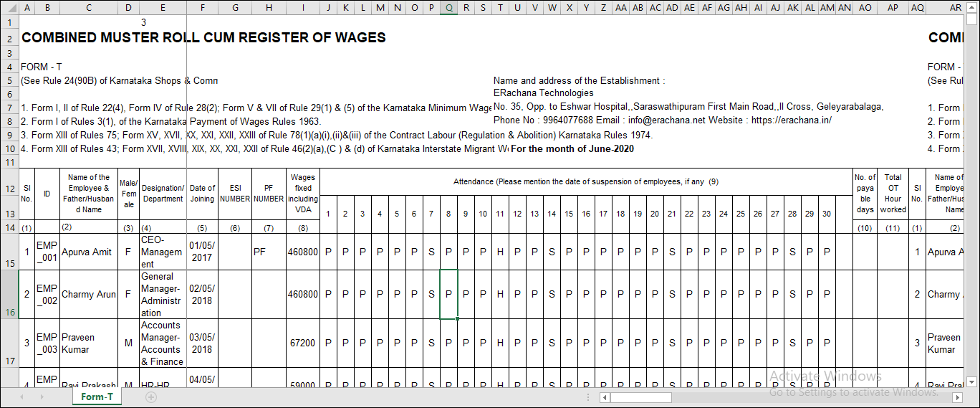The width and height of the screenshot is (980, 408).
Task: Click 'EMP_003' ID cell
Action: [x=47, y=343]
